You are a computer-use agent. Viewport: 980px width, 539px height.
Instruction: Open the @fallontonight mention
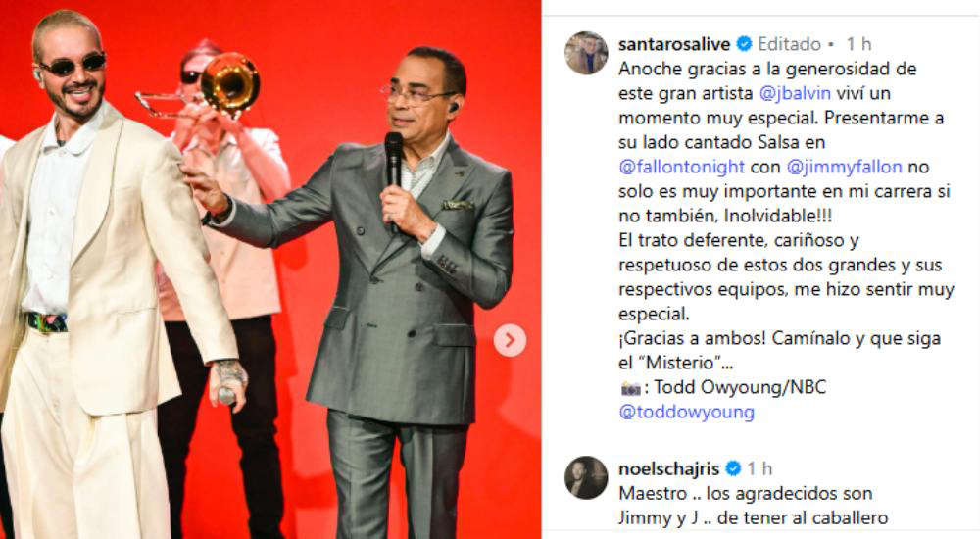681,167
